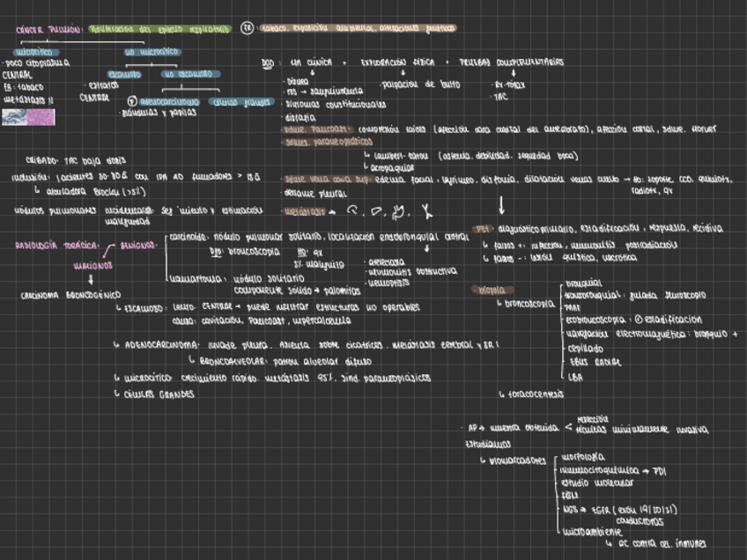The height and width of the screenshot is (560, 747).
Task: Click the circled FR symbol
Action: (x=248, y=28)
